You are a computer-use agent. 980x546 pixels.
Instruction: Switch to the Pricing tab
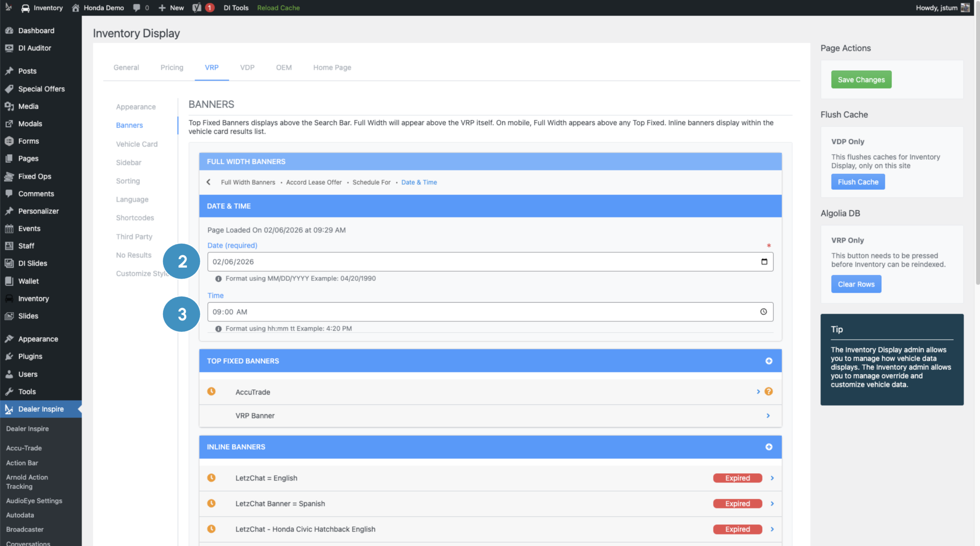coord(172,67)
